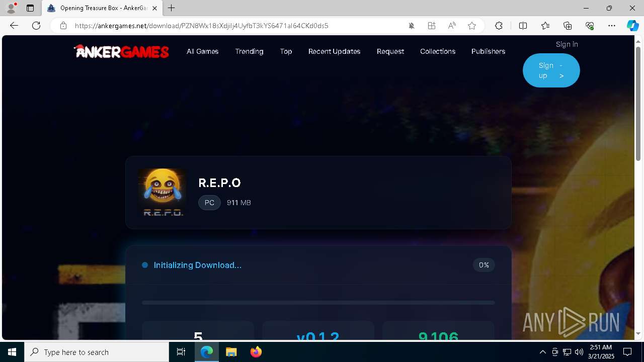644x362 pixels.
Task: Enable split screen view
Action: [x=523, y=26]
